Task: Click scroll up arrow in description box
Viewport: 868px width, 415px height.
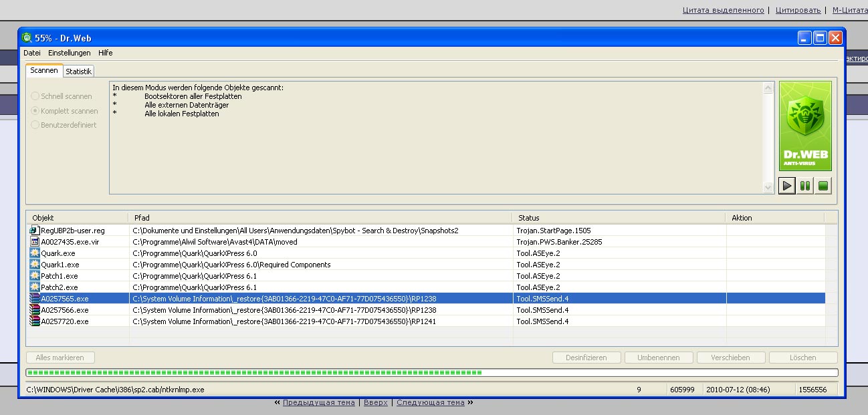Action: point(768,88)
